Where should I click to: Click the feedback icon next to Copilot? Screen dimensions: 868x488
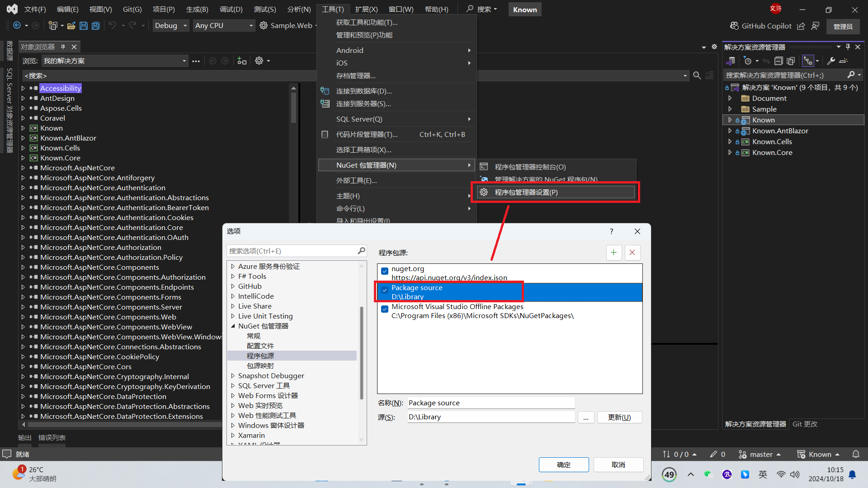815,26
